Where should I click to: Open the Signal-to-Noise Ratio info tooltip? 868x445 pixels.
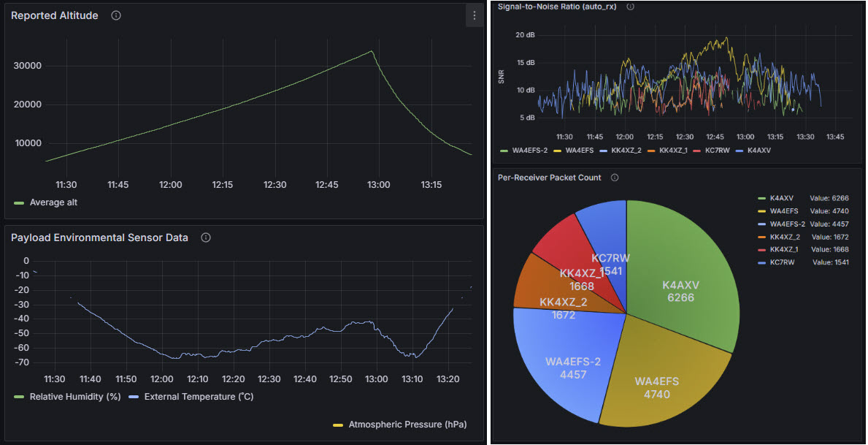(629, 7)
